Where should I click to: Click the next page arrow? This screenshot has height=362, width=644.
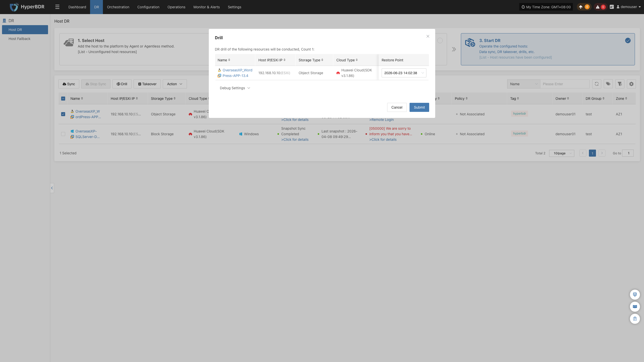(x=602, y=153)
